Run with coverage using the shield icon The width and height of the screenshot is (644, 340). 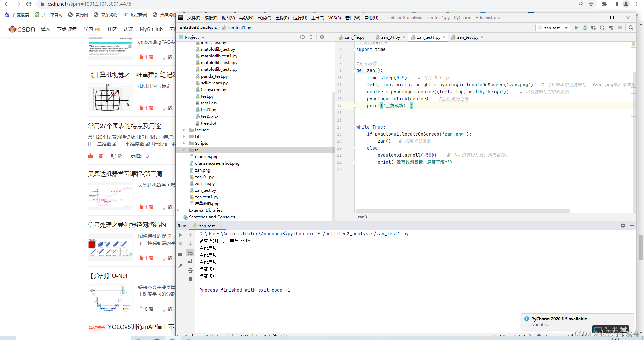pyautogui.click(x=594, y=28)
